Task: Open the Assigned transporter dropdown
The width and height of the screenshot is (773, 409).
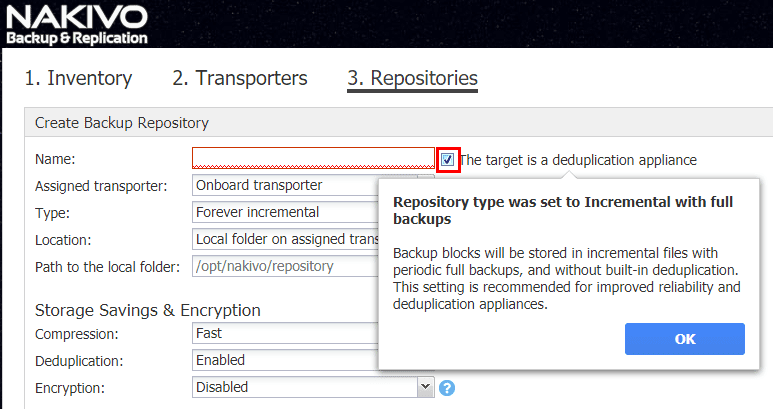Action: (x=285, y=185)
